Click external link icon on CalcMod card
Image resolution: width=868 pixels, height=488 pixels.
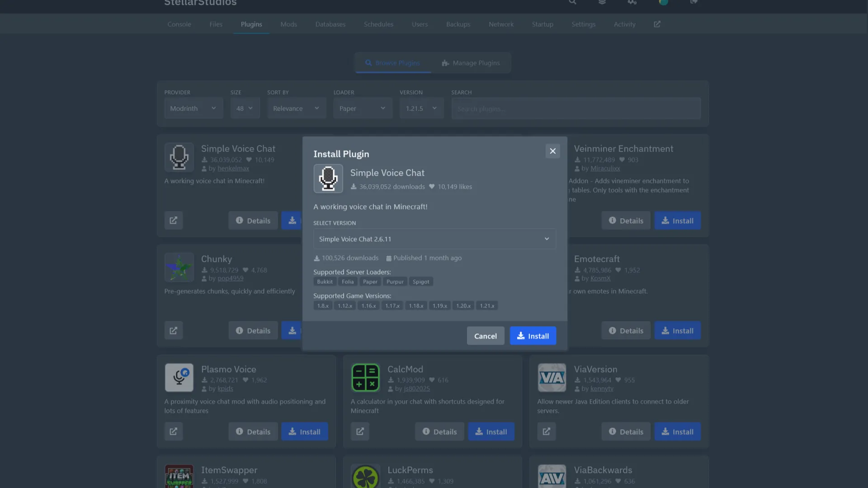[x=360, y=432]
